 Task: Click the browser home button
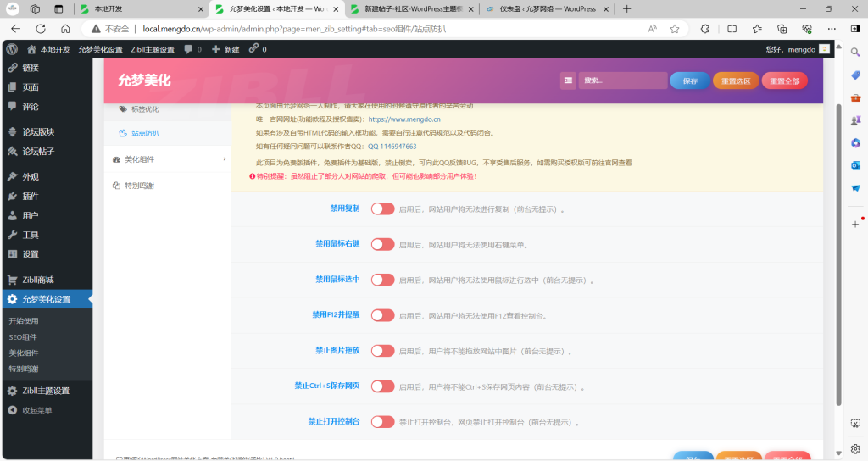(x=65, y=29)
